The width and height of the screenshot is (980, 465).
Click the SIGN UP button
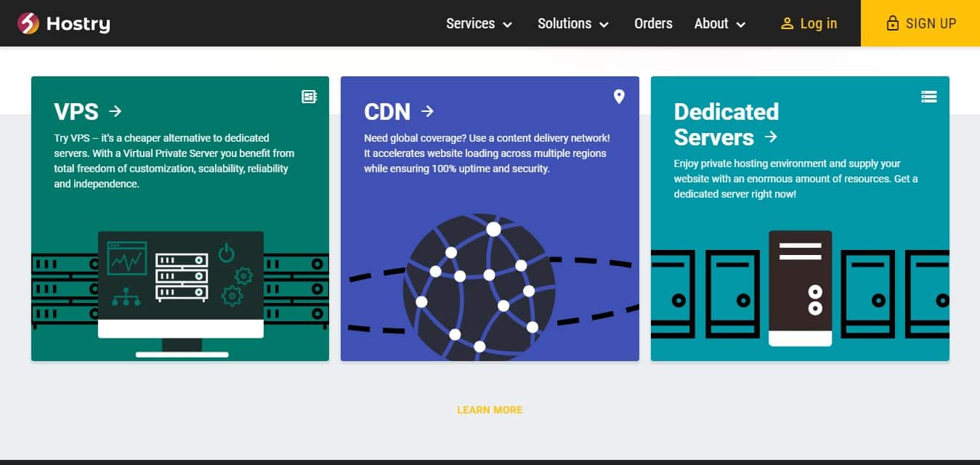tap(920, 23)
